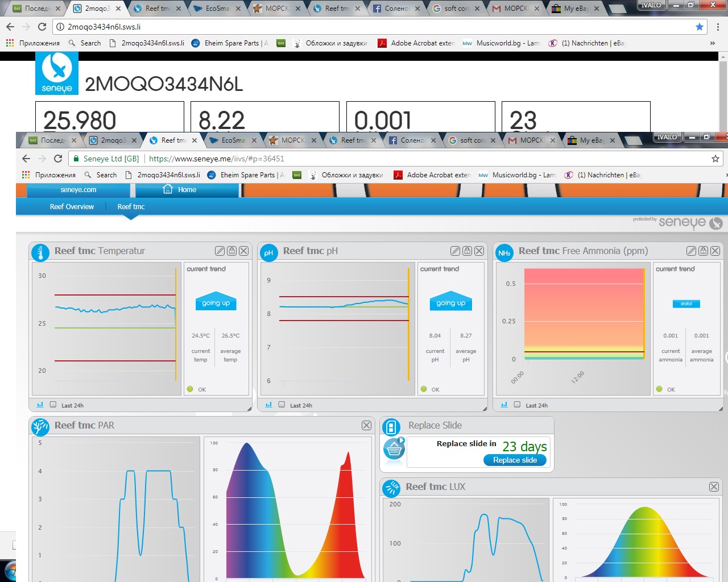Lock the Free Ammonia widget
This screenshot has width=728, height=582.
pos(703,251)
